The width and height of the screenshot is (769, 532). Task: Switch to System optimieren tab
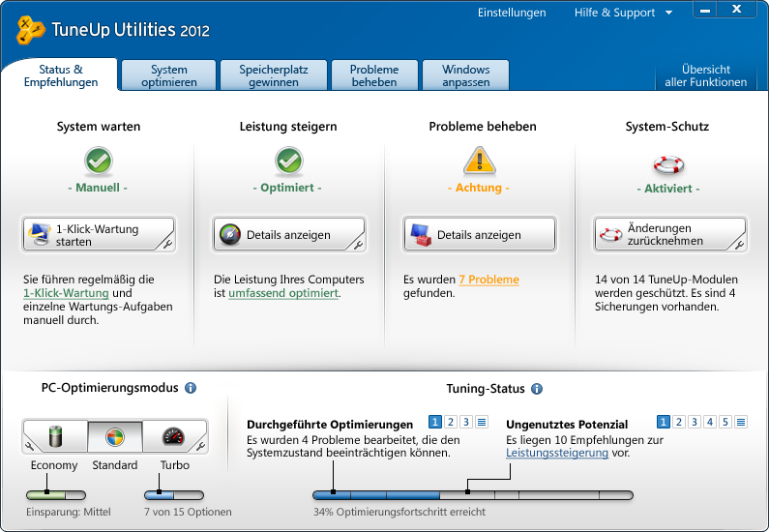pyautogui.click(x=168, y=75)
